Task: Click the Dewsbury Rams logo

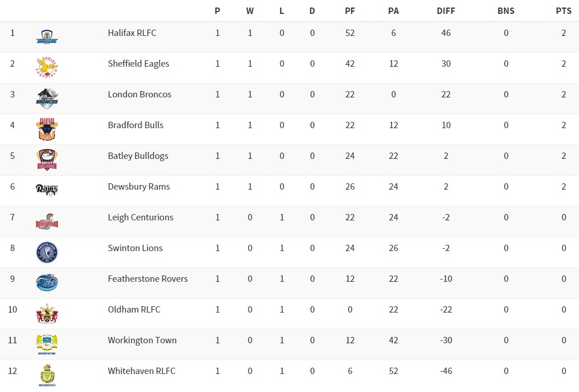Action: 47,189
